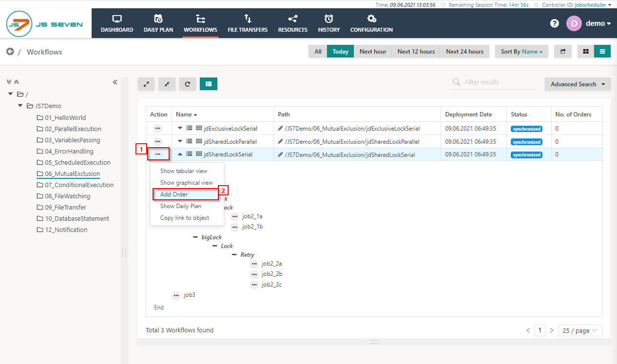The width and height of the screenshot is (617, 364).
Task: Choose Show graphical view
Action: 187,183
